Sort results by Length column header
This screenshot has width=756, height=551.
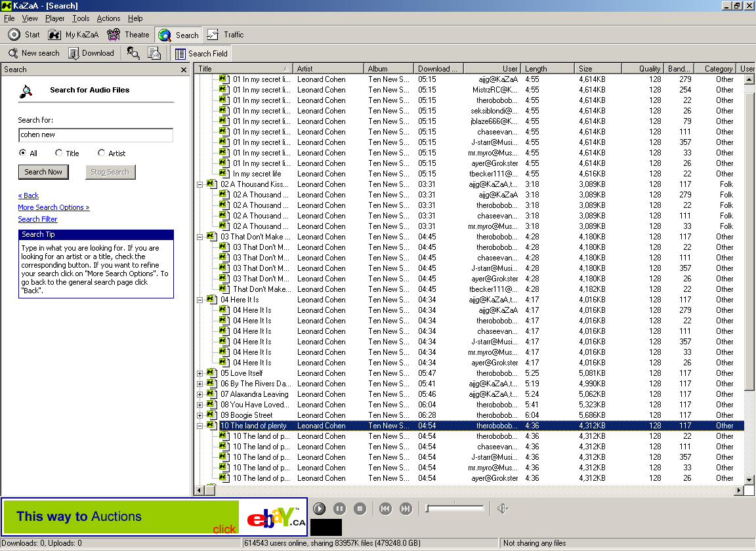(547, 68)
